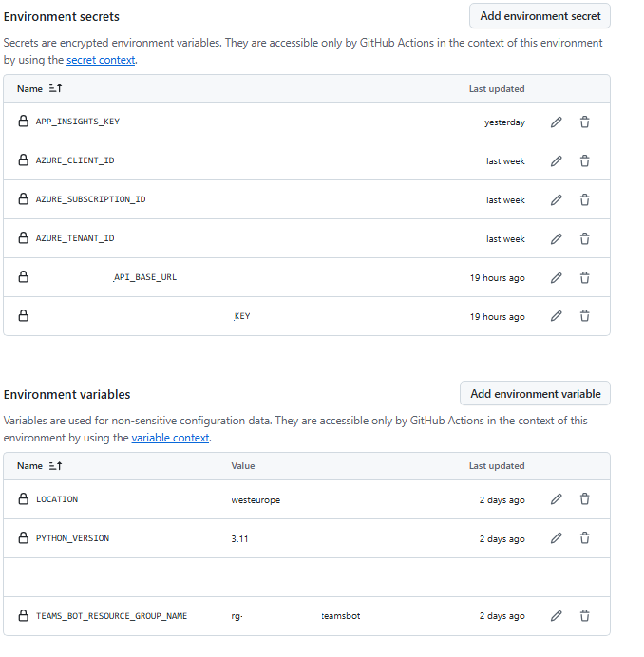Click the lock icon beside TEAMS_BOT_RESOURCE_GROUP_NAME
This screenshot has height=657, width=644.
point(24,615)
